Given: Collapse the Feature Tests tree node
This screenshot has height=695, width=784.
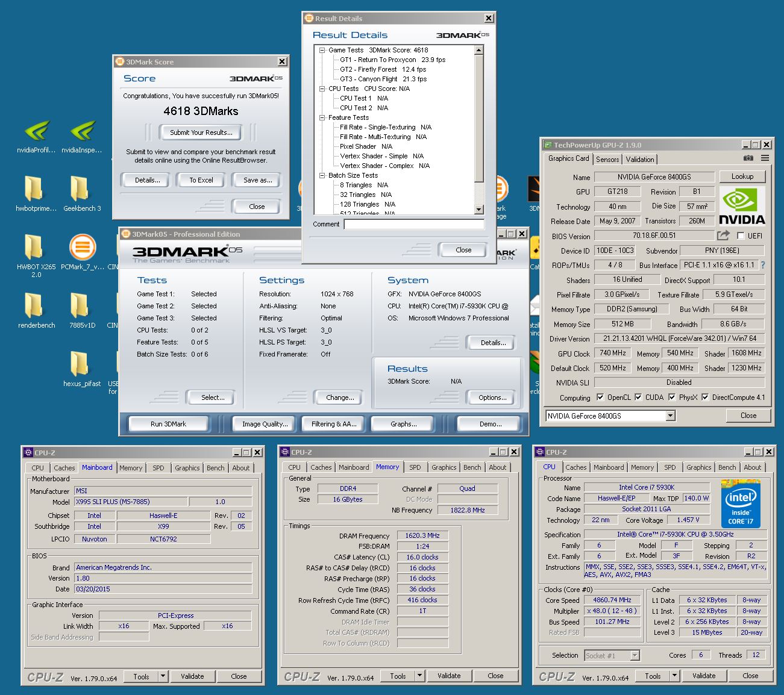Looking at the screenshot, I should (322, 117).
